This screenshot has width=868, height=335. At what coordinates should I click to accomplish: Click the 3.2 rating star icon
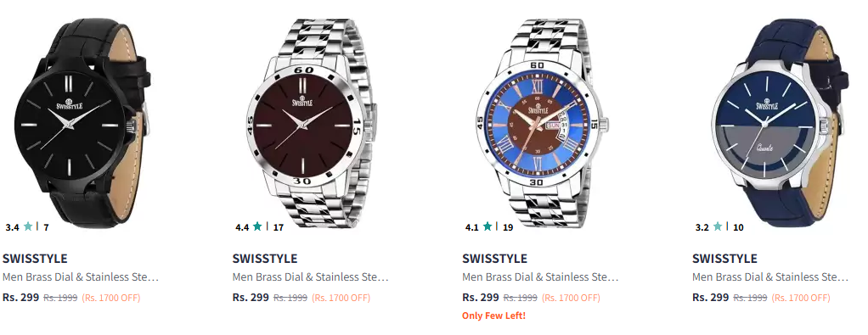pyautogui.click(x=718, y=226)
